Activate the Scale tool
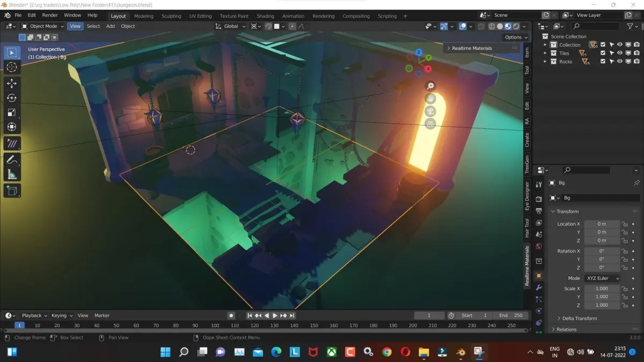 (x=12, y=113)
